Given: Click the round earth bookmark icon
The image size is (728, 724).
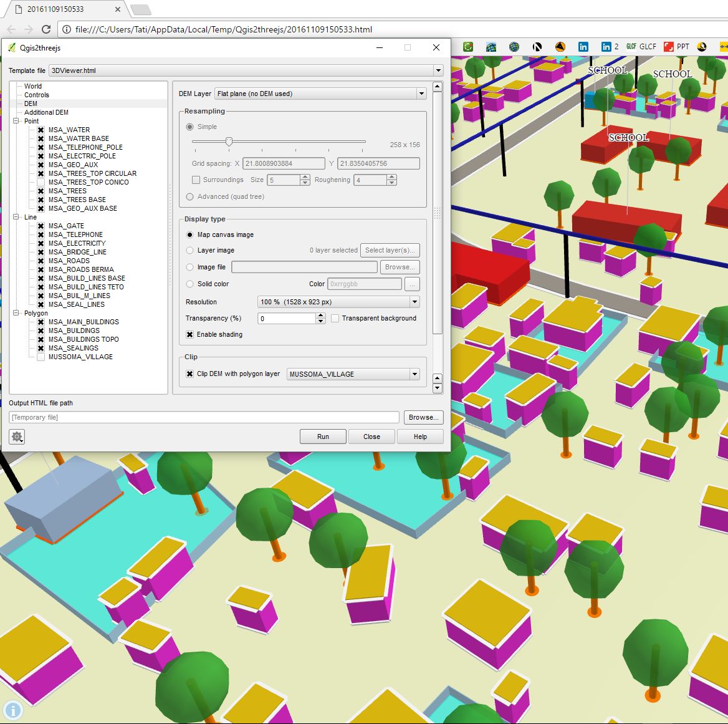Looking at the screenshot, I should pos(514,46).
